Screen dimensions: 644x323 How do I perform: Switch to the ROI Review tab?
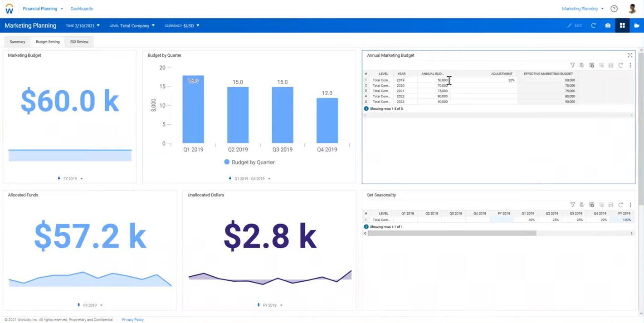point(79,41)
